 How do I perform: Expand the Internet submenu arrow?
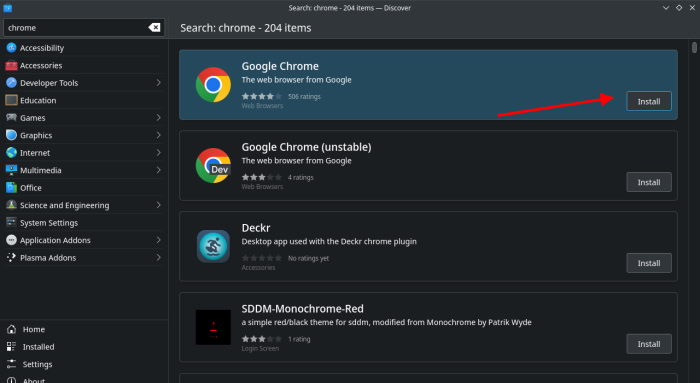(x=158, y=153)
